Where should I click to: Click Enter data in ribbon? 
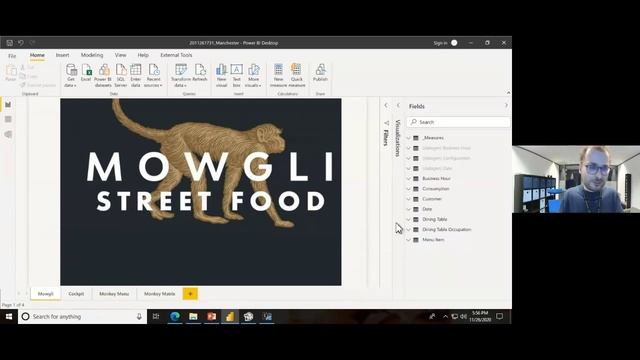coord(136,75)
